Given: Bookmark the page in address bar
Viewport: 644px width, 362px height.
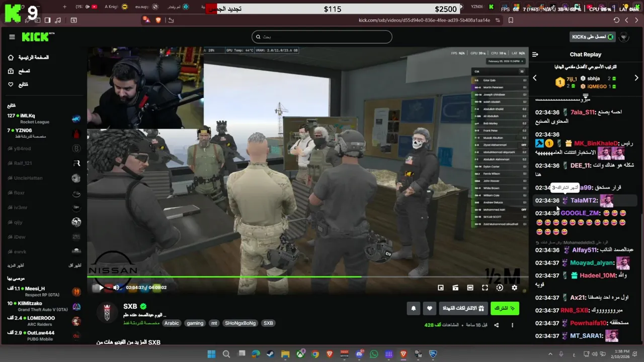Looking at the screenshot, I should (511, 20).
